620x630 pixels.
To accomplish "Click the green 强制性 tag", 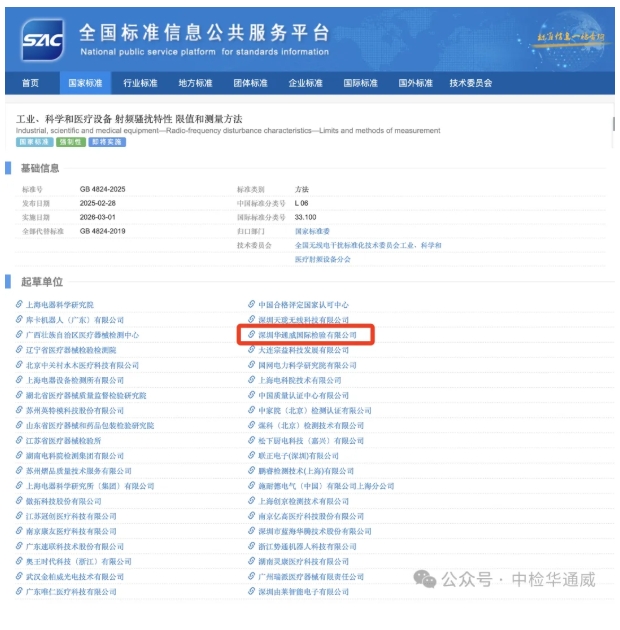I will (x=71, y=142).
